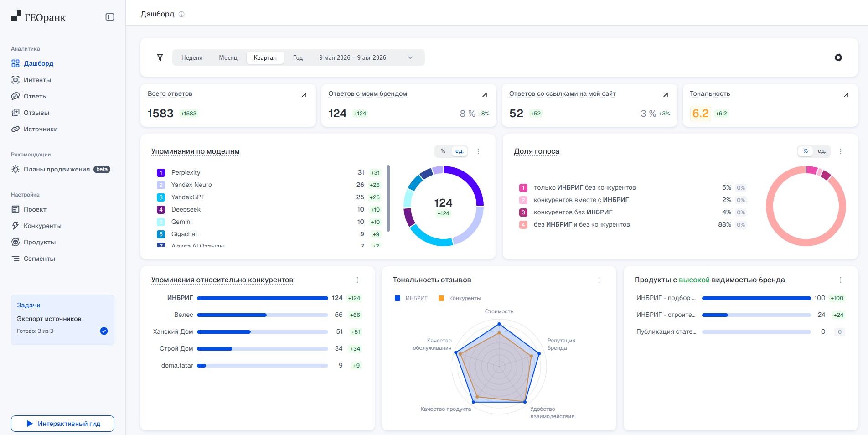The height and width of the screenshot is (435, 868).
Task: Click the ГЕОранк logo
Action: point(38,17)
